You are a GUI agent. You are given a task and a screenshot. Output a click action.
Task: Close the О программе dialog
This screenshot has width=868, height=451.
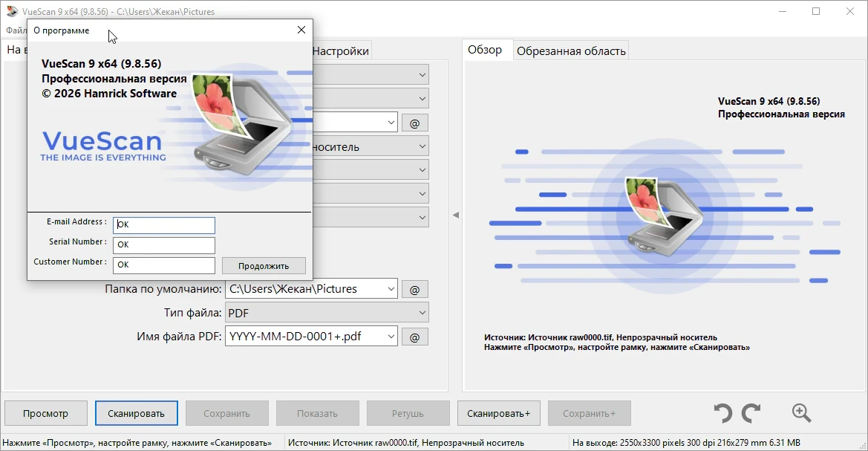[301, 30]
